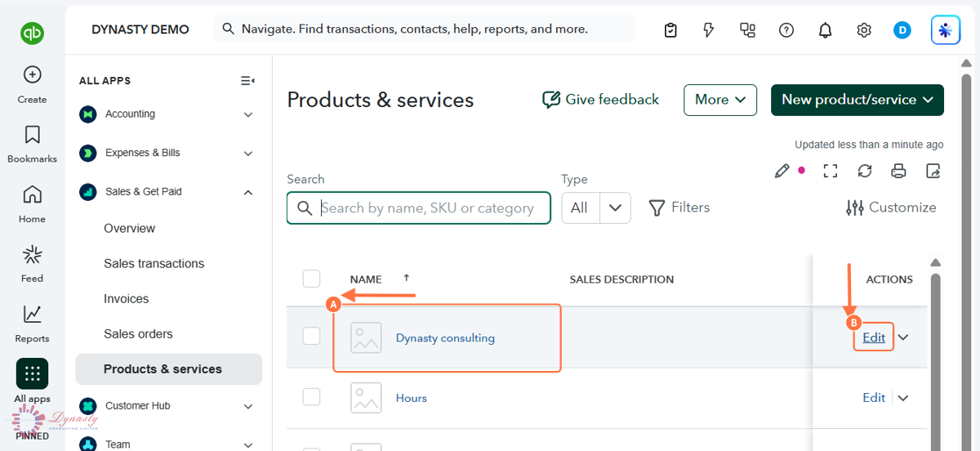The width and height of the screenshot is (980, 451).
Task: Open Sales transactions menu item
Action: pyautogui.click(x=154, y=264)
